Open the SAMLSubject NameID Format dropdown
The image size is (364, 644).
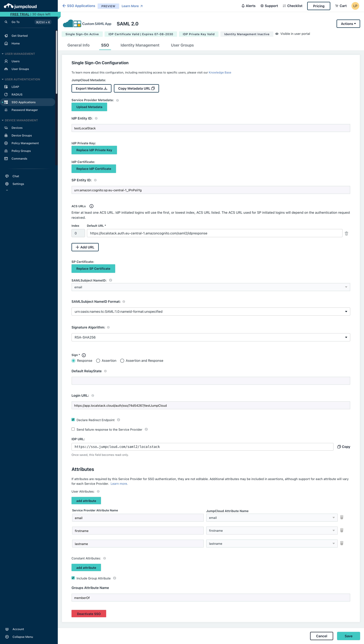coord(347,312)
